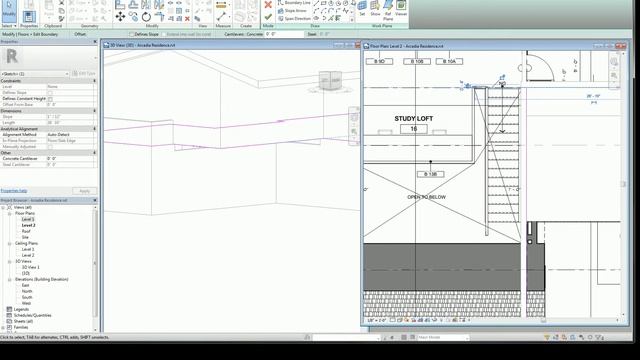This screenshot has height=360, width=640.
Task: Toggle Manually Adjusted checkbox
Action: point(50,147)
